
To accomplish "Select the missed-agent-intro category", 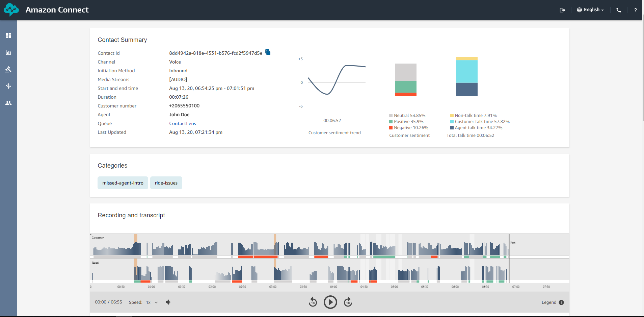I will pos(123,182).
